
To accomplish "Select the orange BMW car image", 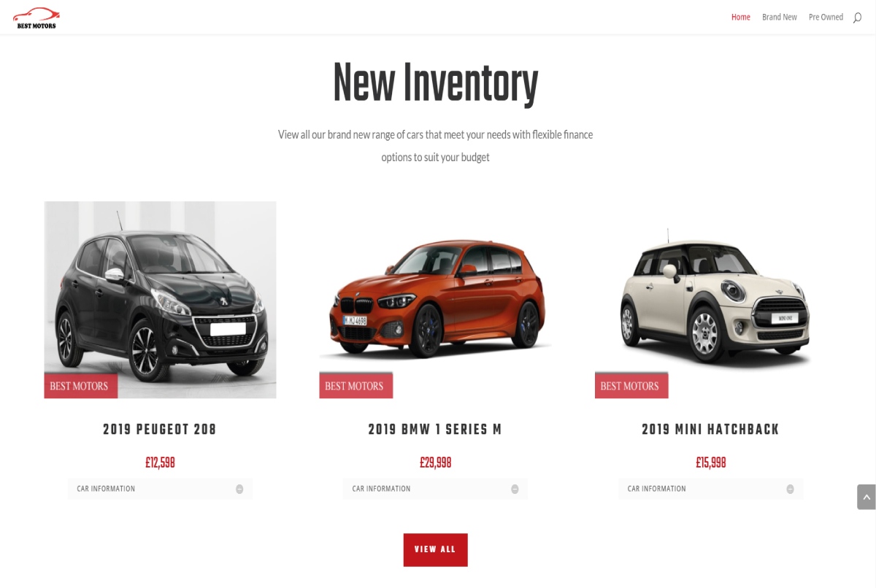I will [x=435, y=300].
